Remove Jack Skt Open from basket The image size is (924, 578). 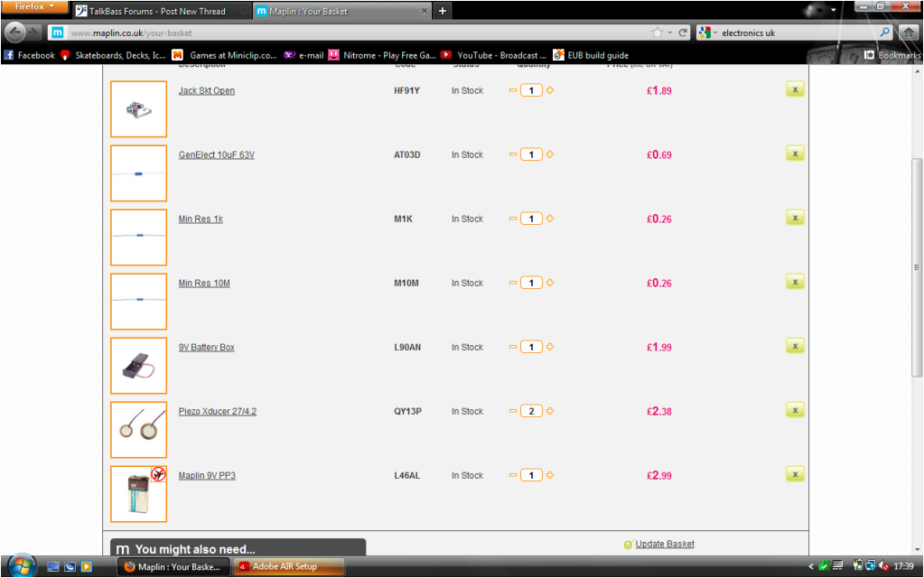click(x=795, y=89)
